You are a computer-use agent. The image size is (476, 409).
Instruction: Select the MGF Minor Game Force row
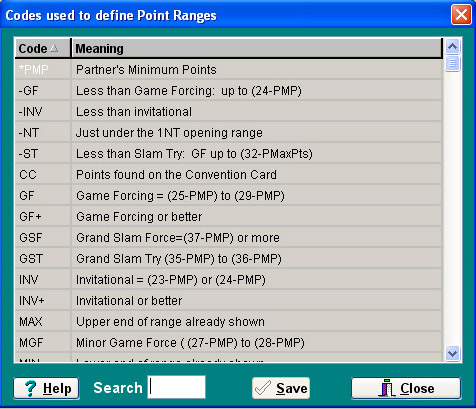[x=229, y=343]
